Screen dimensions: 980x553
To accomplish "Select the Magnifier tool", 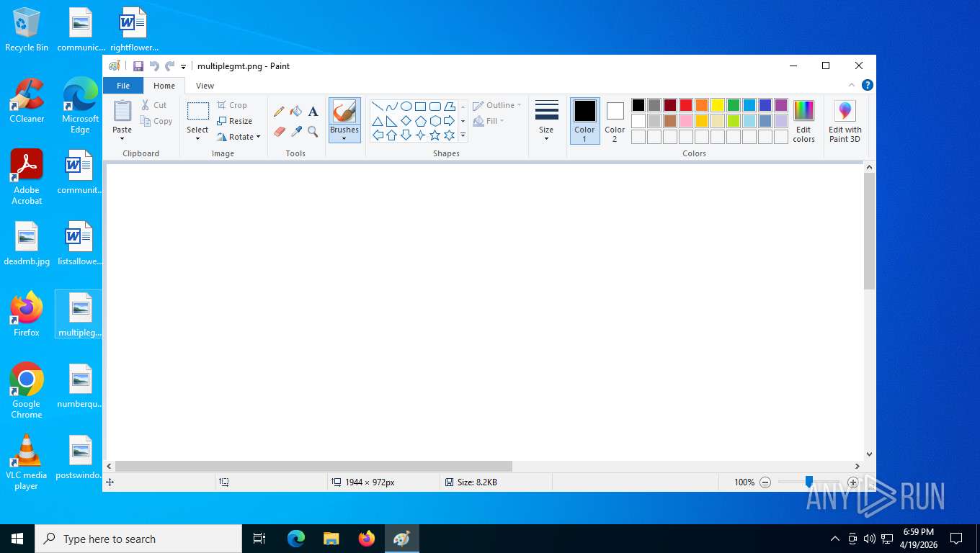I will (313, 131).
